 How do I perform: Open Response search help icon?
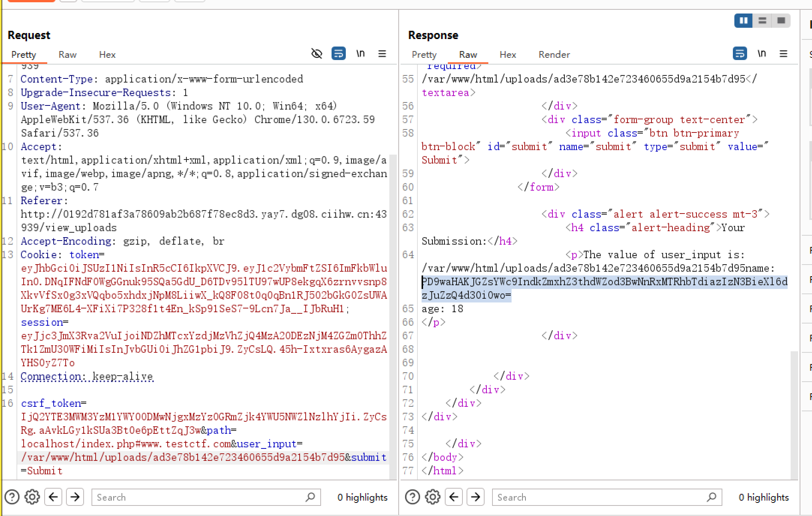pos(413,497)
